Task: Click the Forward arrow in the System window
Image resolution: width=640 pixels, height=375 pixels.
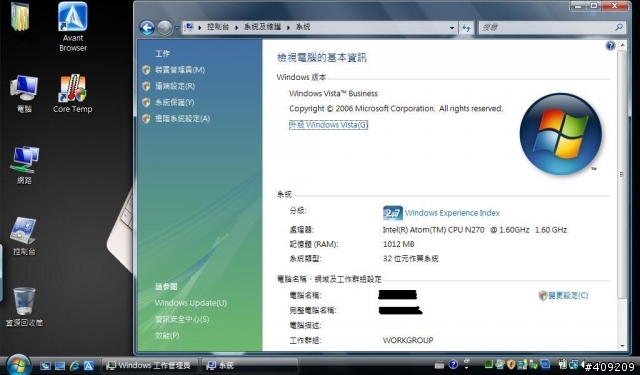Action: coord(165,28)
